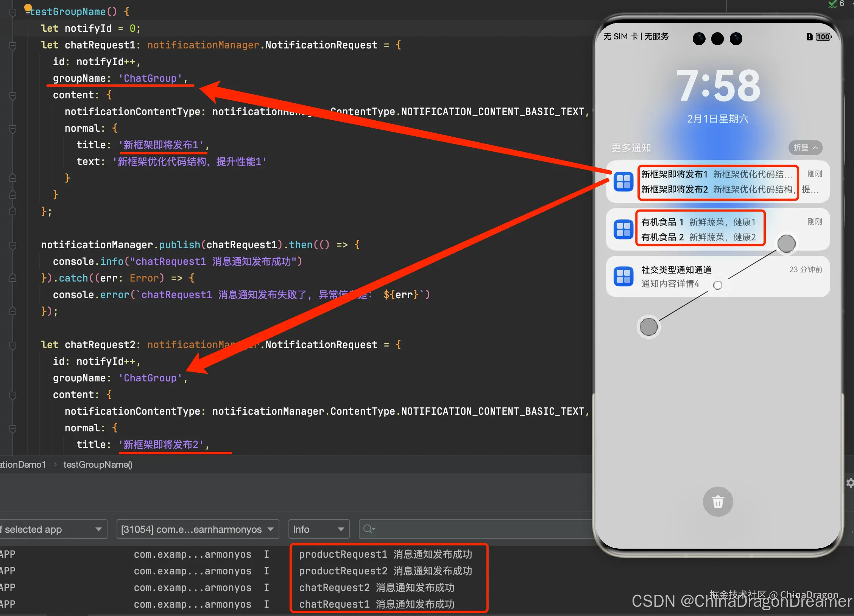The height and width of the screenshot is (616, 854).
Task: Click the ationDemo1 breadcrumb item
Action: 23,465
